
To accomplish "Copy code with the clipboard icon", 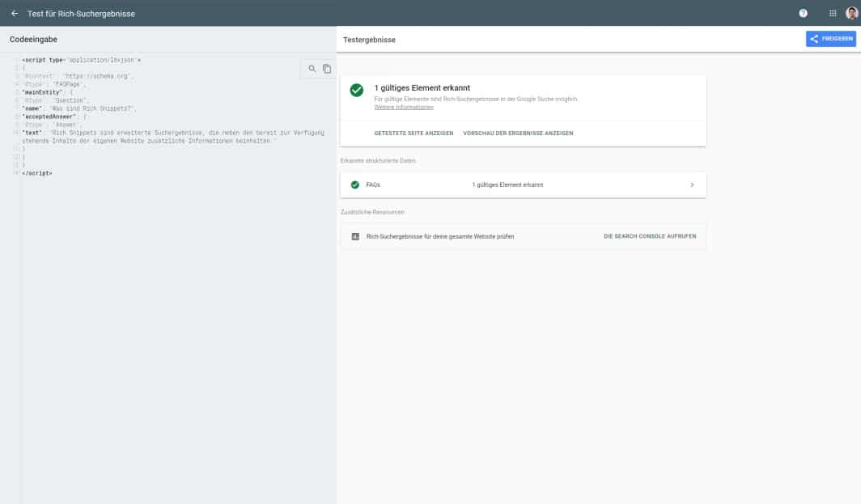I will click(x=327, y=69).
